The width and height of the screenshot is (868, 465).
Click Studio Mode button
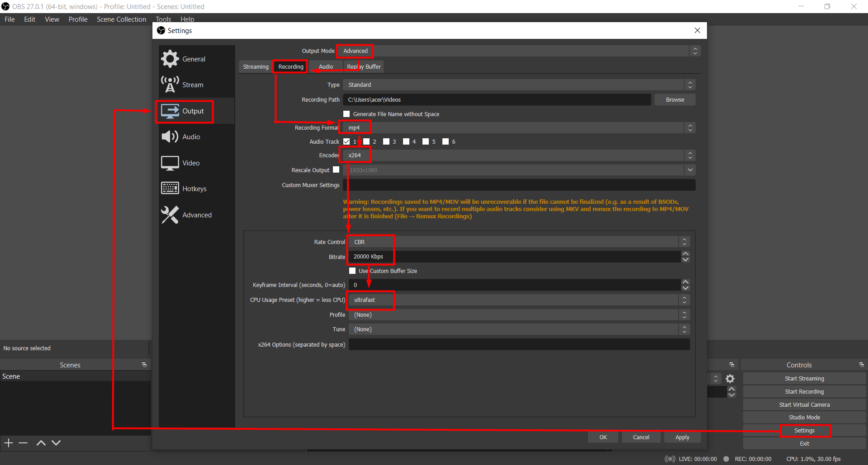(x=804, y=417)
